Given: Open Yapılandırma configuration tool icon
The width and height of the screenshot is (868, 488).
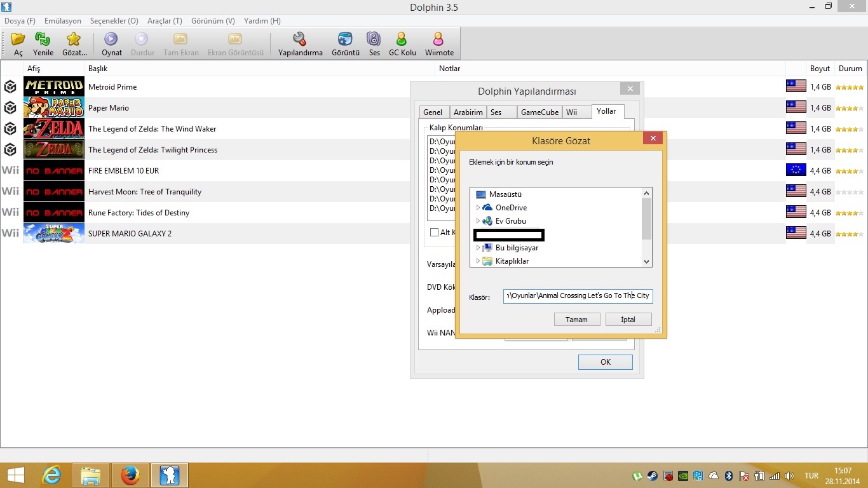Looking at the screenshot, I should tap(300, 39).
